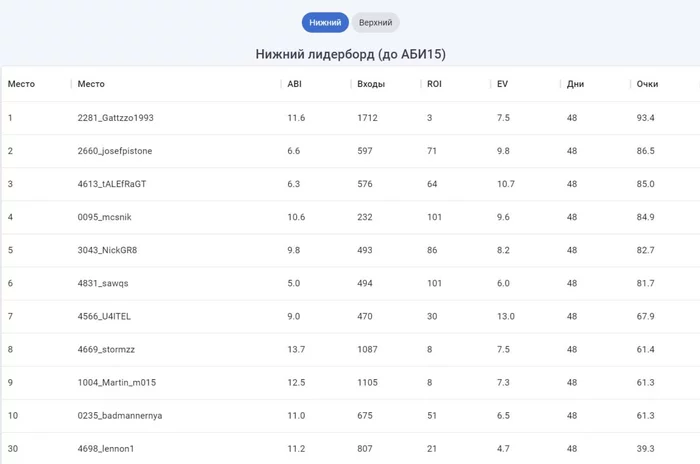700x464 pixels.
Task: Select player 2281_Gattzzo1993 row
Action: [x=351, y=118]
